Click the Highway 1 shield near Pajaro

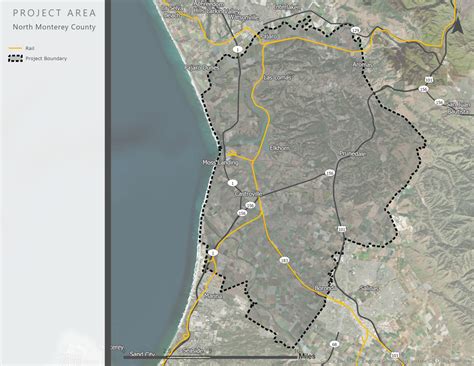point(238,50)
